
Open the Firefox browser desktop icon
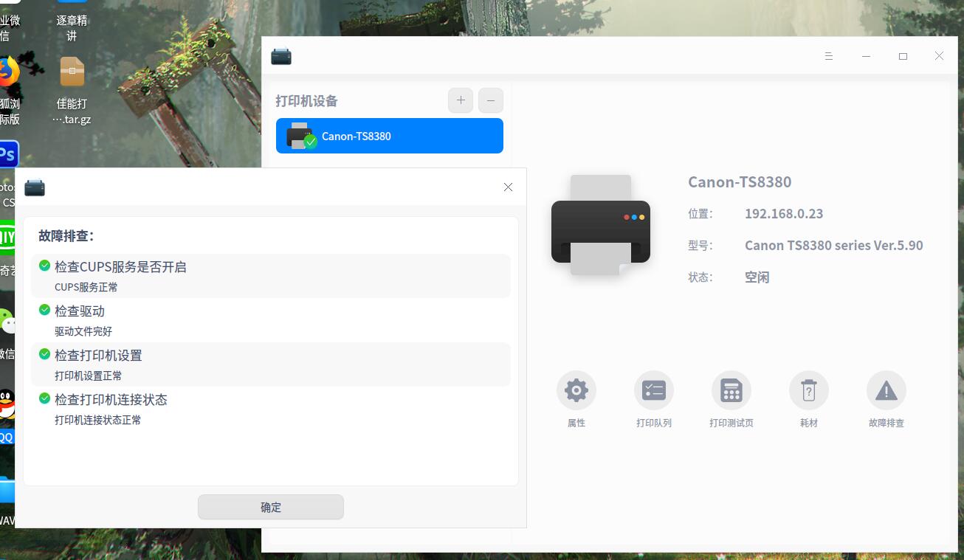(x=9, y=72)
